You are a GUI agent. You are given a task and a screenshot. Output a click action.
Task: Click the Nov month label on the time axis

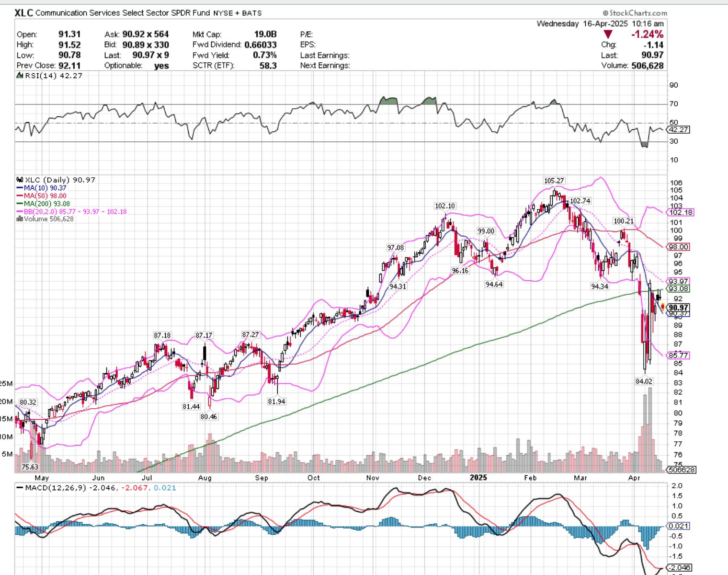click(x=373, y=478)
